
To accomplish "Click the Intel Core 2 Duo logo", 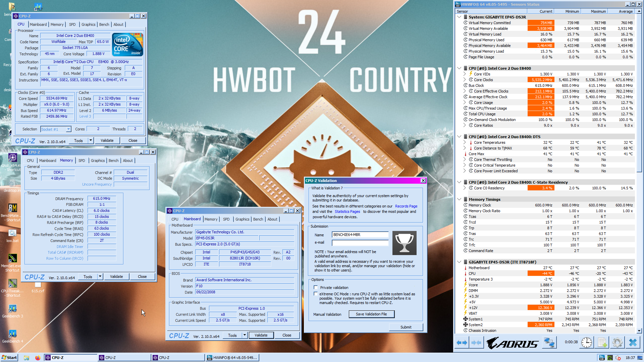I will pyautogui.click(x=127, y=44).
